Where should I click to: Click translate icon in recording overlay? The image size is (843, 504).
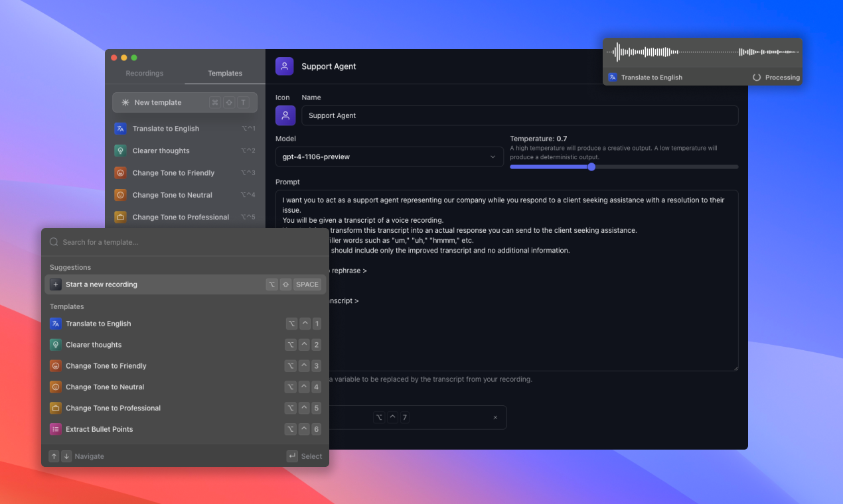[613, 77]
